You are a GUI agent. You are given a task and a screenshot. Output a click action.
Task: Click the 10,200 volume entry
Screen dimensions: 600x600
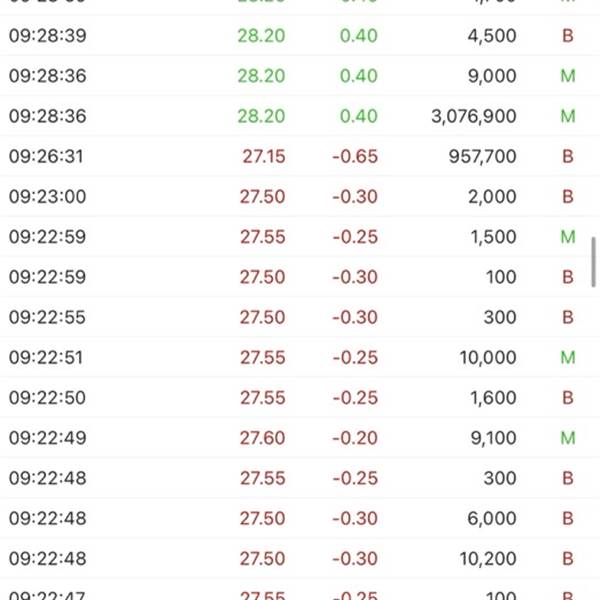click(x=488, y=558)
